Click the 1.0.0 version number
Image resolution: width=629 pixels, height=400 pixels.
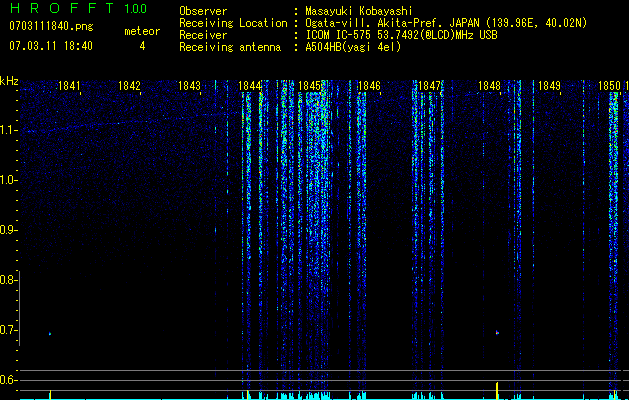click(x=135, y=8)
